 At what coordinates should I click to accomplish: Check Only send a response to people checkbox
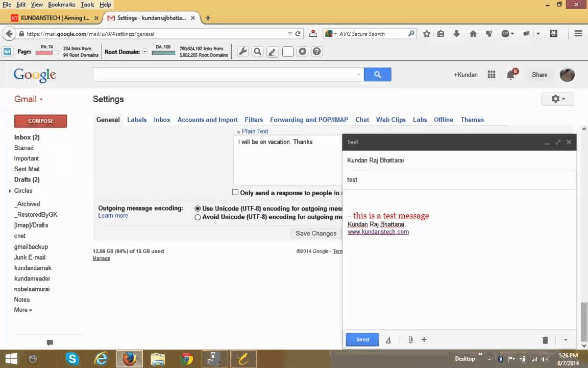click(235, 192)
